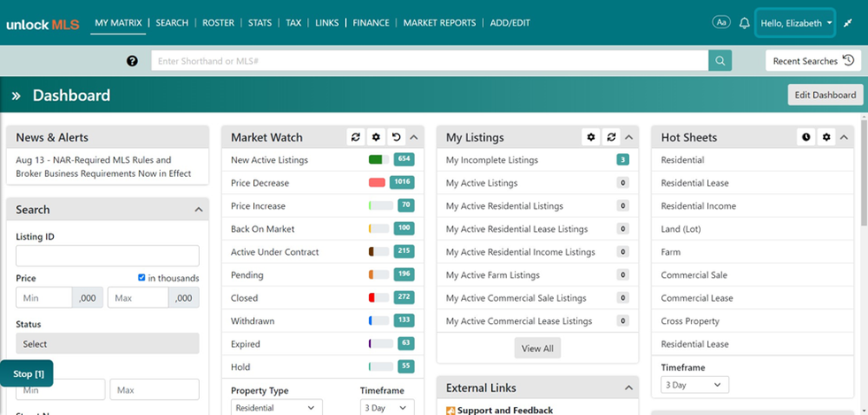Click the Price Min input field
Image resolution: width=868 pixels, height=415 pixels.
click(x=44, y=297)
